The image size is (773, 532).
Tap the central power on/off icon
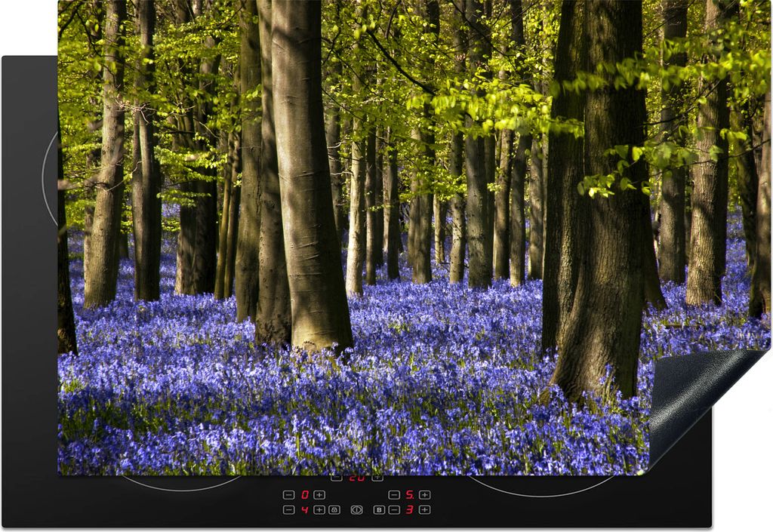tap(357, 510)
